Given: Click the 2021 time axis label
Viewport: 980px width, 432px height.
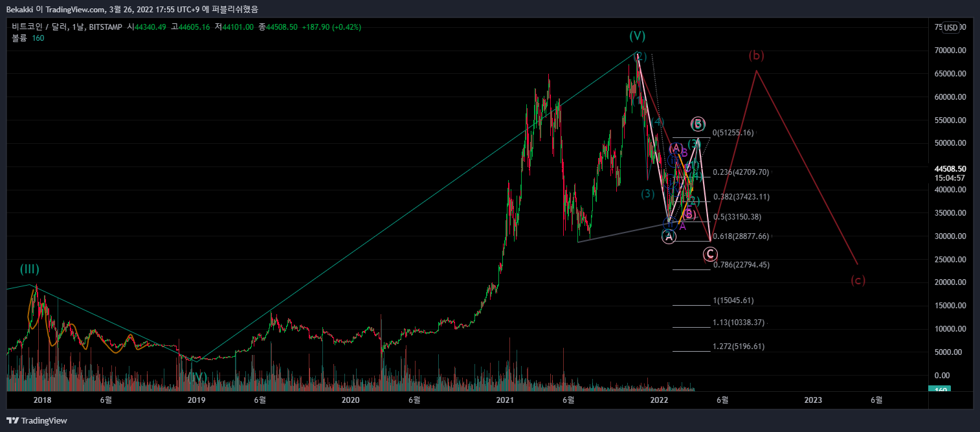Looking at the screenshot, I should click(x=505, y=400).
